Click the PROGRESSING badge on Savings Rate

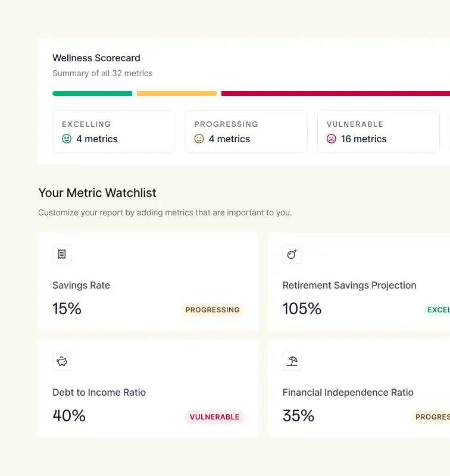[212, 310]
